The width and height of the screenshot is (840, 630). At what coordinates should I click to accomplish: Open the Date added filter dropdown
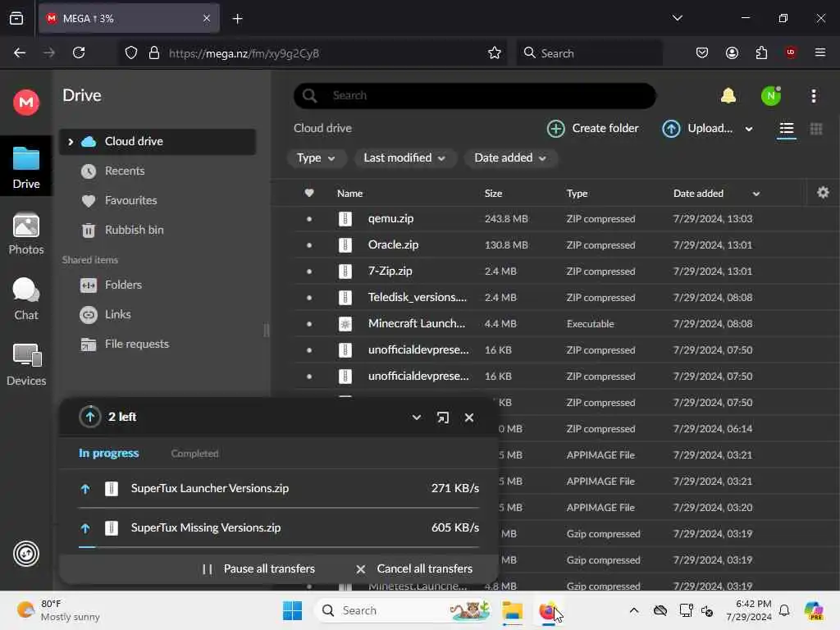coord(510,158)
